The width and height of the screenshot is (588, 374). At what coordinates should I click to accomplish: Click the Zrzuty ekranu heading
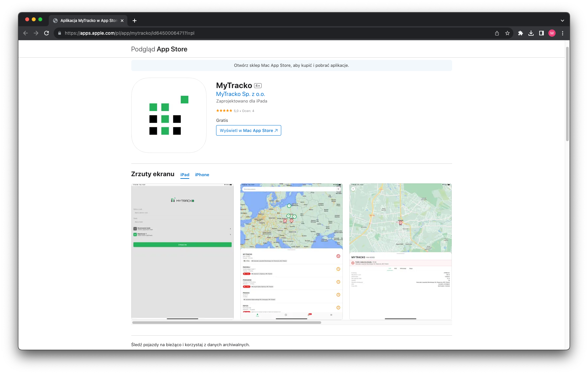pyautogui.click(x=153, y=174)
